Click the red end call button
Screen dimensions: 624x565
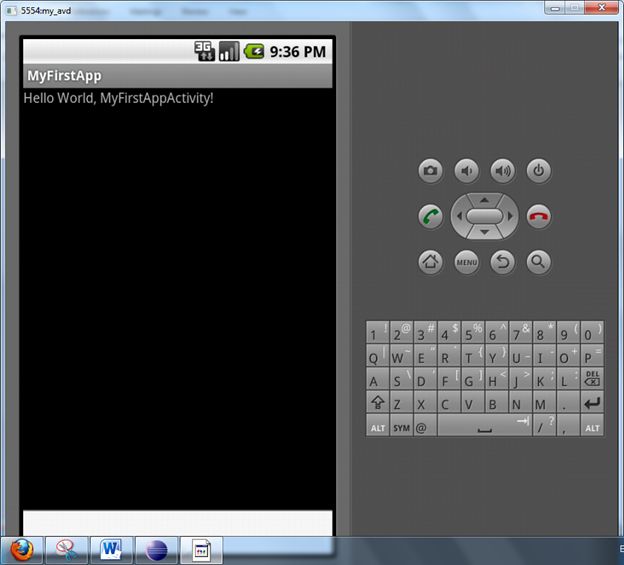tap(539, 216)
